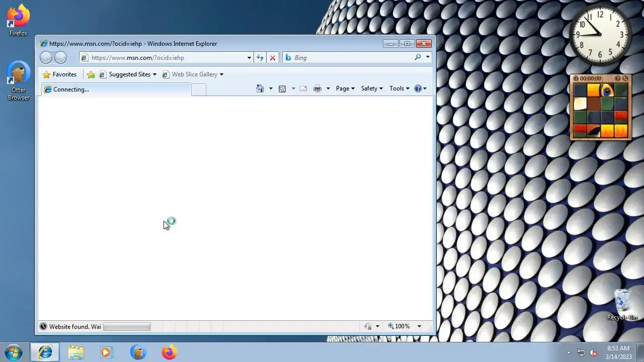Click the status bar security zone icon
Image resolution: width=644 pixels, height=362 pixels.
368,326
